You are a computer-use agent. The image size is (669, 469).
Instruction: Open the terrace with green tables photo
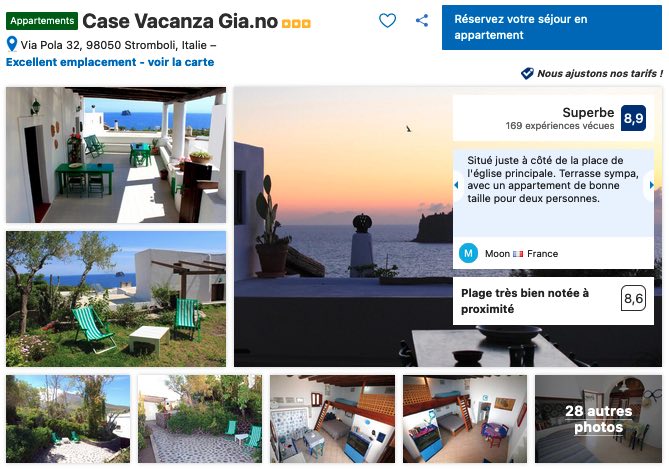pos(116,155)
